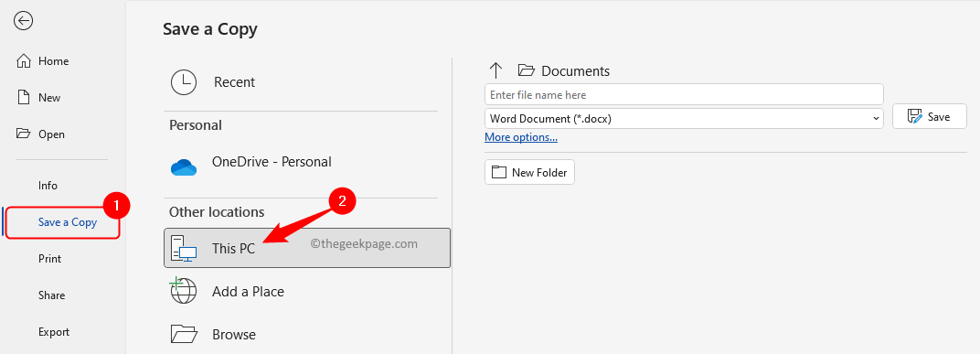
Task: Select the New document page icon
Action: point(23,98)
